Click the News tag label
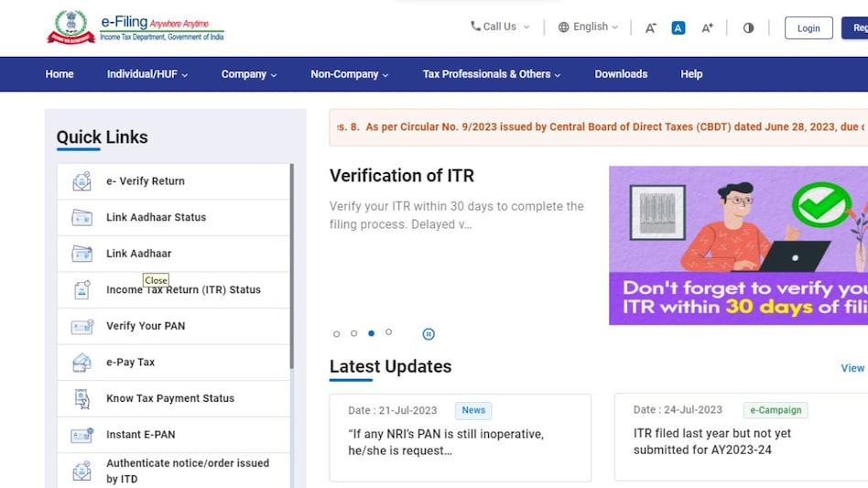868x488 pixels. [473, 410]
